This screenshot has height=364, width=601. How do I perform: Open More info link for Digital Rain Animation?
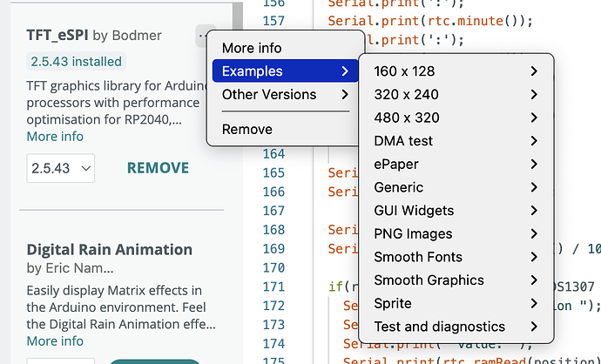pyautogui.click(x=55, y=340)
